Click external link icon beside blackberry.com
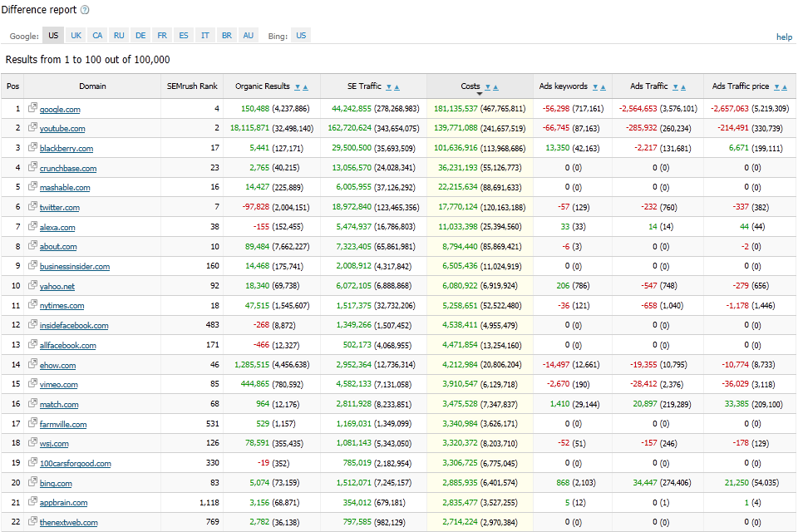Viewport: 798px width, 532px height. point(32,146)
